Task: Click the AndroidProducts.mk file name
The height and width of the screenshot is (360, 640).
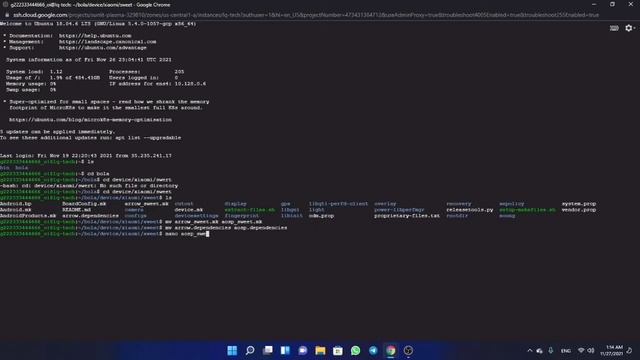Action: point(28,216)
